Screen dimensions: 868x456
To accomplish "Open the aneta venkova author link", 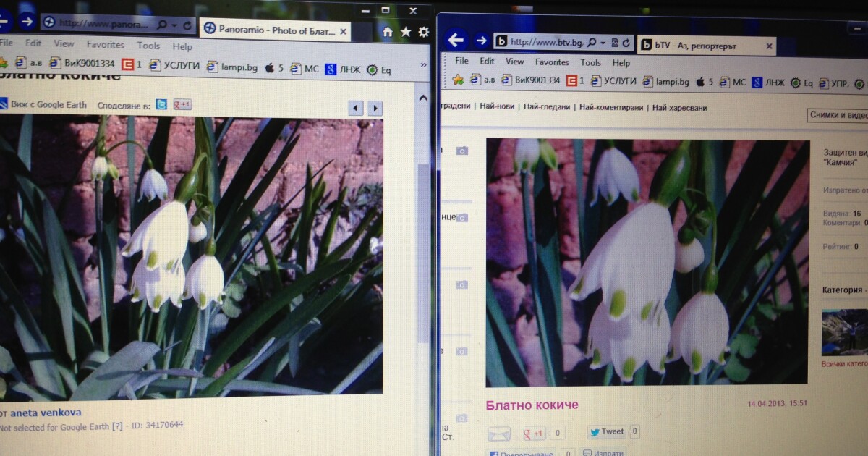I will (46, 413).
